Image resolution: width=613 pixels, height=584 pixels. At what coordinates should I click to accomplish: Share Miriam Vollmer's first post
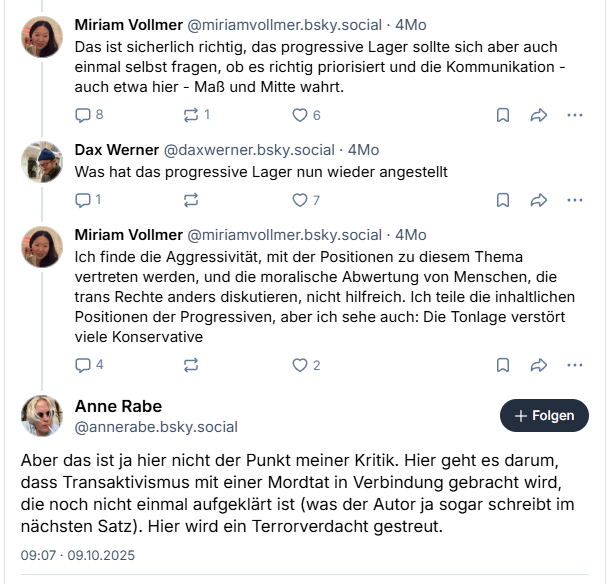[x=538, y=115]
